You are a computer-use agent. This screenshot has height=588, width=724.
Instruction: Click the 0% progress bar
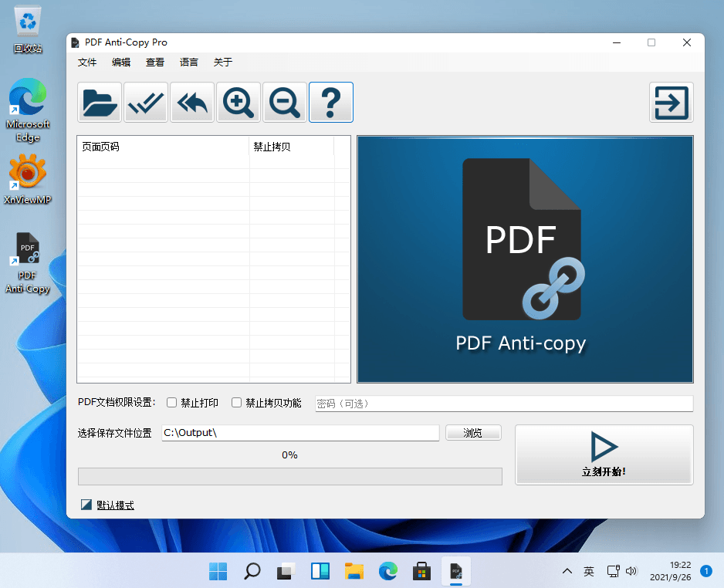pos(290,476)
